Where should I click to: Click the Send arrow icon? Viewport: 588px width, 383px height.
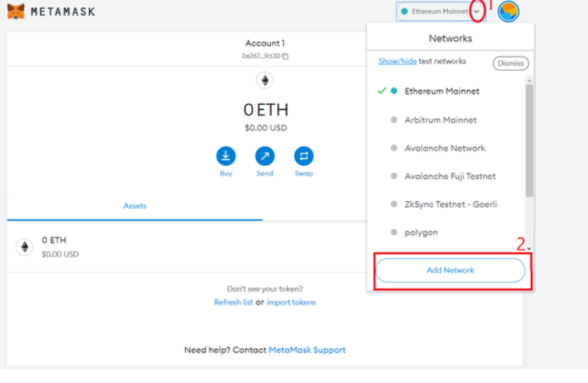pyautogui.click(x=265, y=156)
